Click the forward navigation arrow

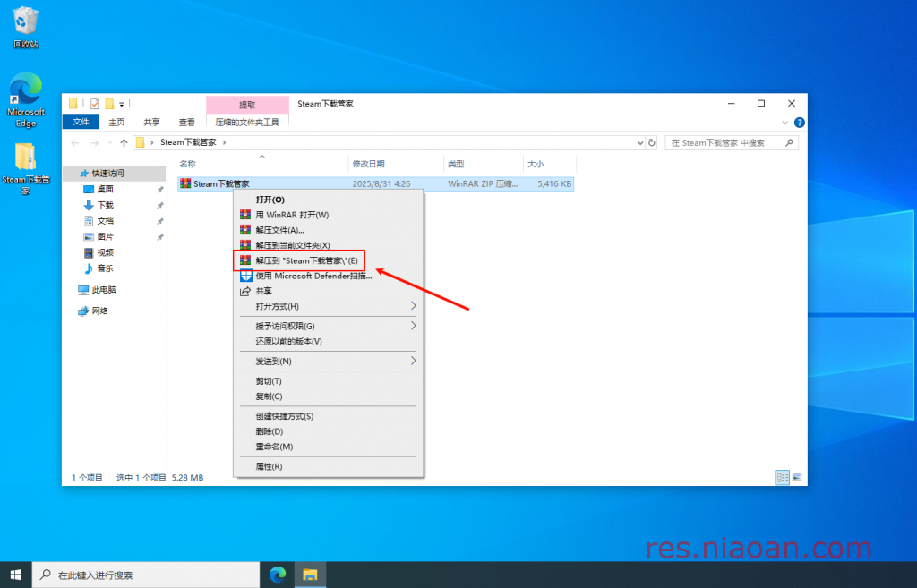(94, 142)
